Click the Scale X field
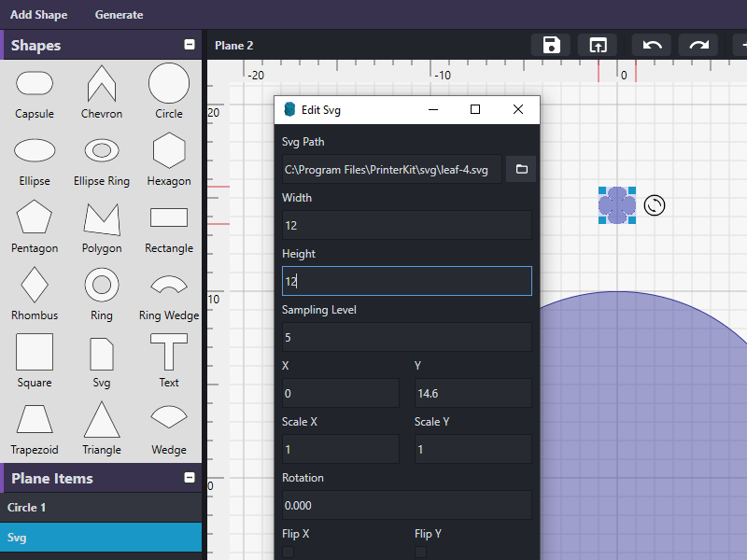Screen dimensions: 747x560 click(341, 449)
